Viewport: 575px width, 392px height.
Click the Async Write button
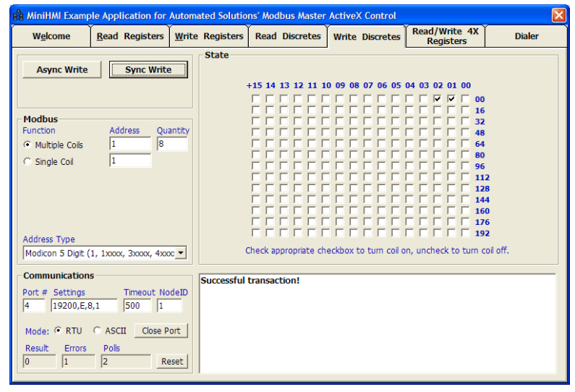[62, 69]
